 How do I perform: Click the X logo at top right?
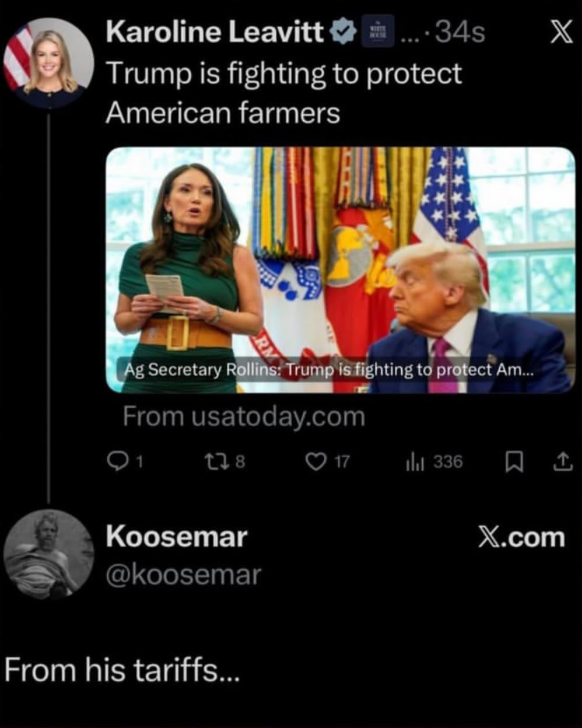point(562,33)
